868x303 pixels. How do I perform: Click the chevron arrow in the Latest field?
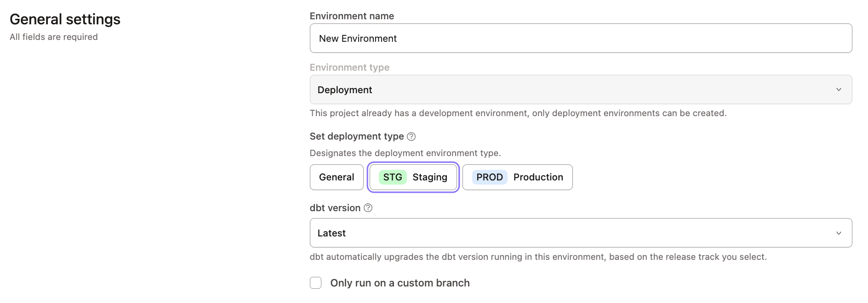(839, 233)
